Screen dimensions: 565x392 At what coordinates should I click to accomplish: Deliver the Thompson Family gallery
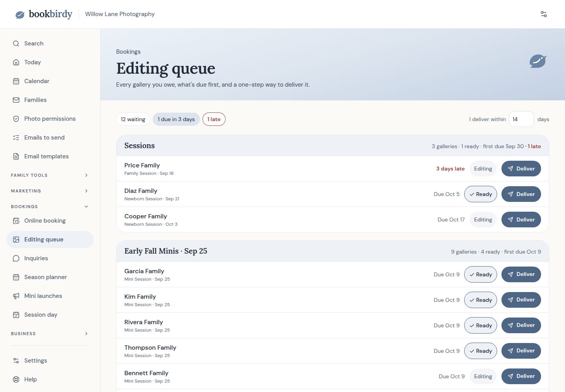coord(521,351)
